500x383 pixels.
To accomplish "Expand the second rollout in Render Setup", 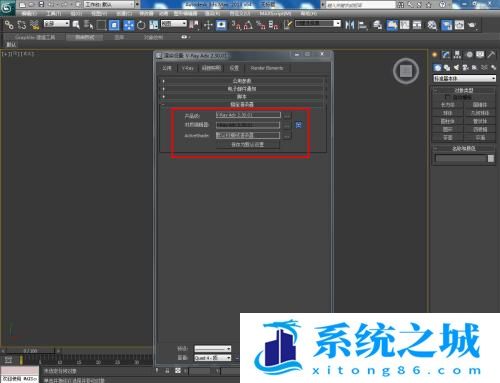I will 242,89.
